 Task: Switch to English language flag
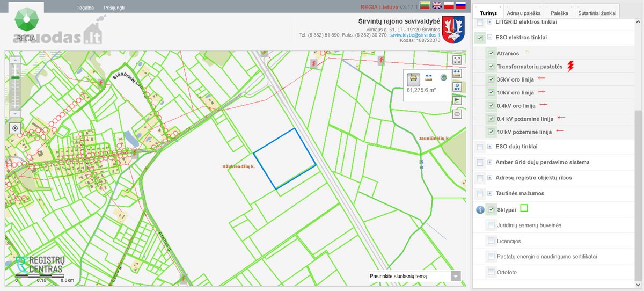437,6
